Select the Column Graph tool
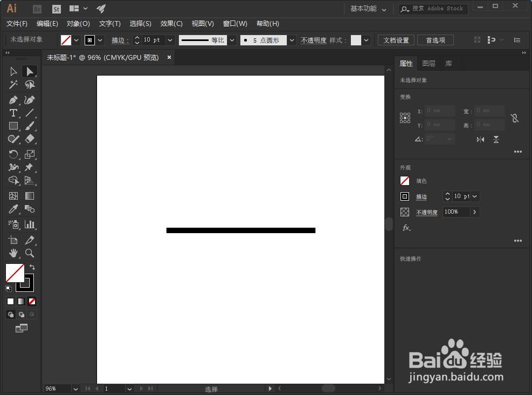 tap(30, 224)
